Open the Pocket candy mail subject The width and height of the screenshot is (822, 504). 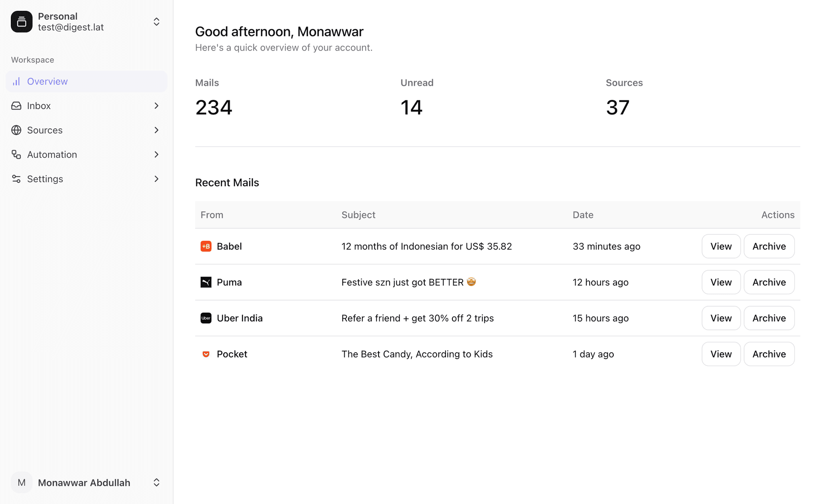[417, 354]
